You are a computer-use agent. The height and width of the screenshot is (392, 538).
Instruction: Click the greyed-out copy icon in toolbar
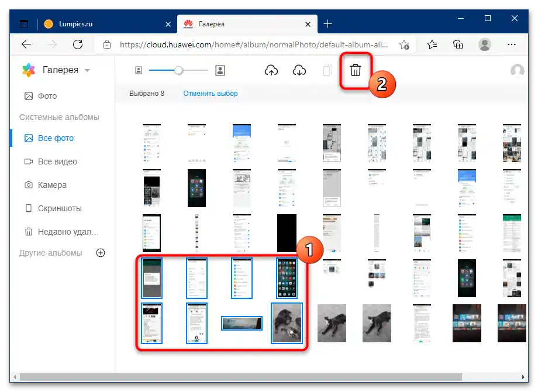(x=327, y=70)
